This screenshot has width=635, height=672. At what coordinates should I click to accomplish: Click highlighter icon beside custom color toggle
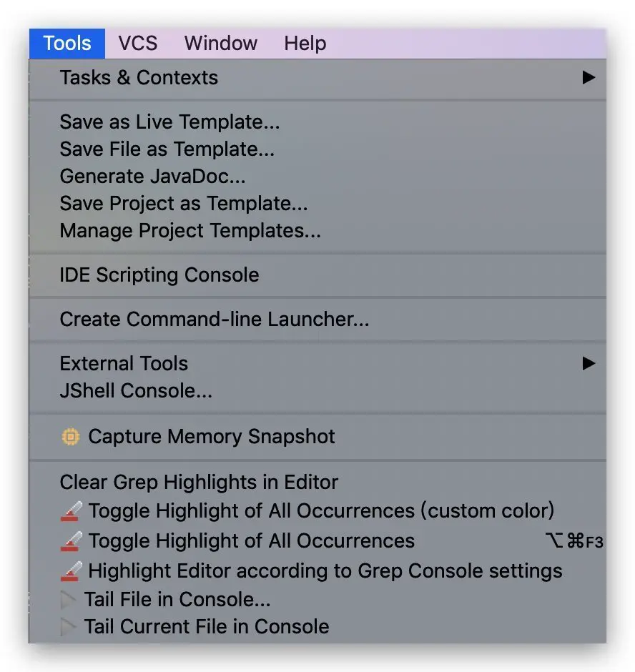71,511
